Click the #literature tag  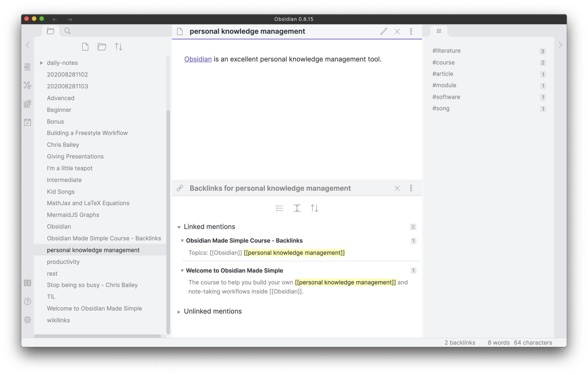tap(446, 51)
